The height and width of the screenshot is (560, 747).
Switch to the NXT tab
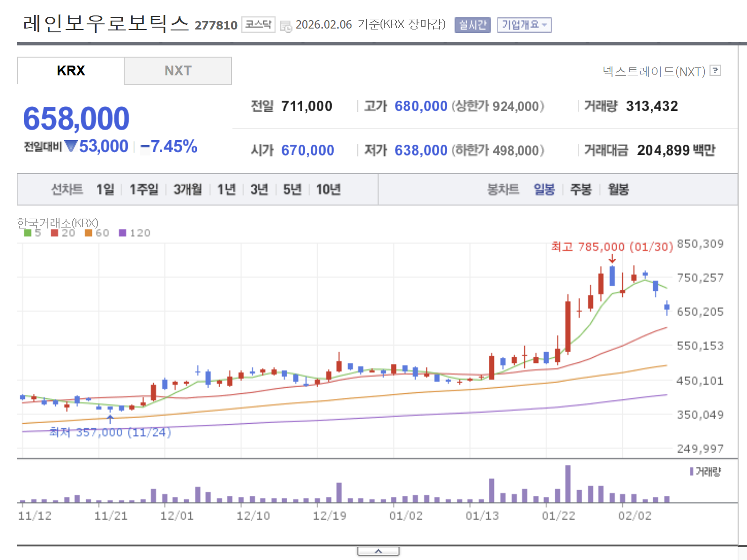pyautogui.click(x=178, y=71)
